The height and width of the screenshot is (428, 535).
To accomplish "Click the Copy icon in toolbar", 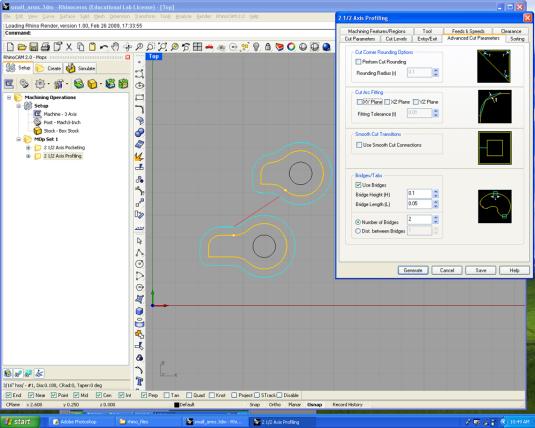I will coord(81,47).
